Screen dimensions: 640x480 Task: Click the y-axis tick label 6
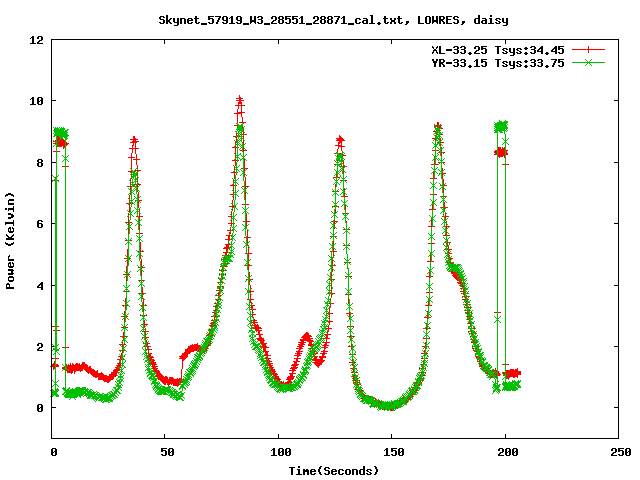pos(40,224)
